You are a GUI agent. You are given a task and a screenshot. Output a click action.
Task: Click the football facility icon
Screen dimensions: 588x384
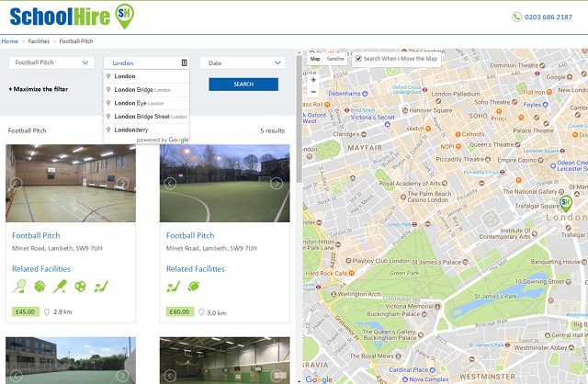(80, 287)
